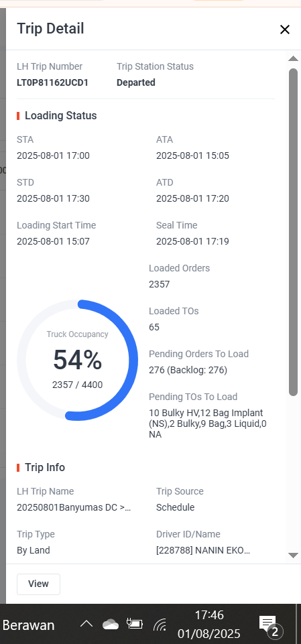Open the Wi-Fi network tray icon
The image size is (301, 644).
(160, 625)
